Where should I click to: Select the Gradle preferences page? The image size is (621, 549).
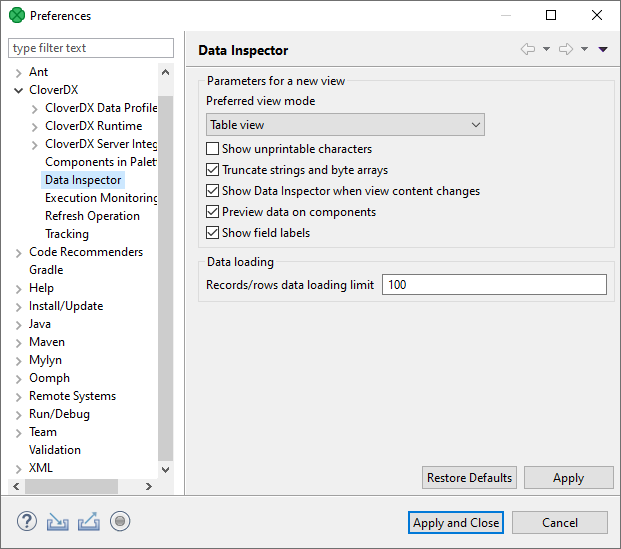point(46,270)
